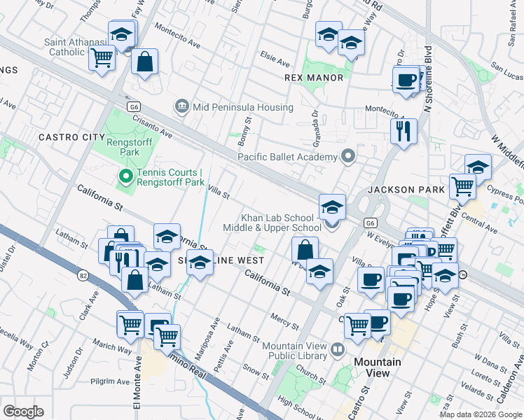Open the Pacific Ballet Academy pin
This screenshot has height=420, width=524.
coord(348,156)
